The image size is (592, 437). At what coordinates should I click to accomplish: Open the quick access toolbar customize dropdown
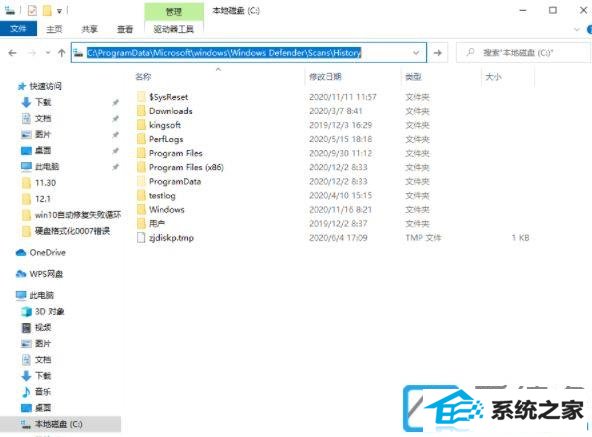point(59,11)
